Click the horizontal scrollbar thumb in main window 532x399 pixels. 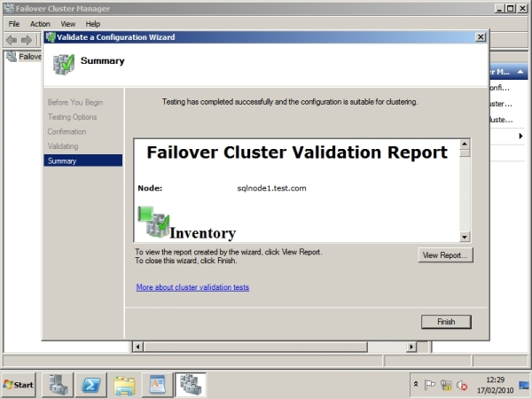(255, 347)
